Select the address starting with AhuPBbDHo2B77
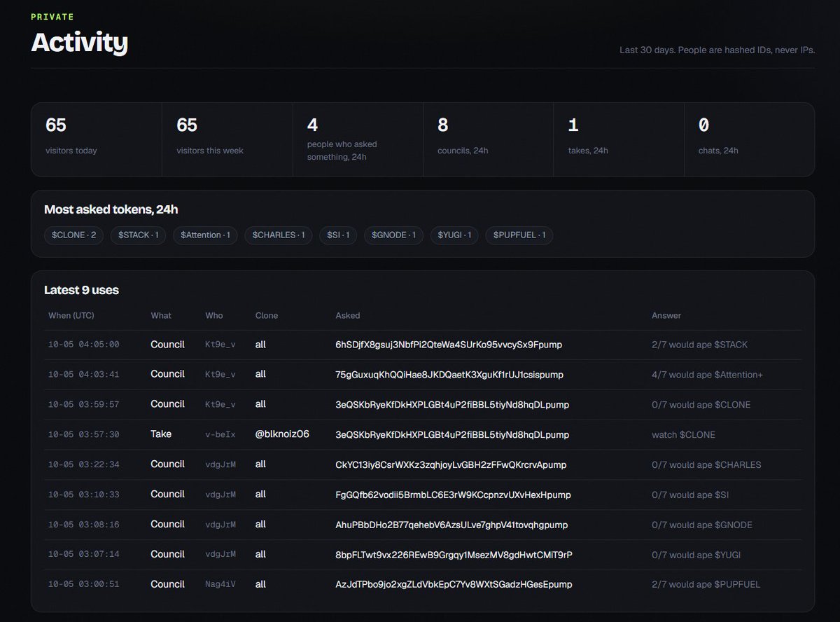Screen dimensions: 840x622 [452, 525]
